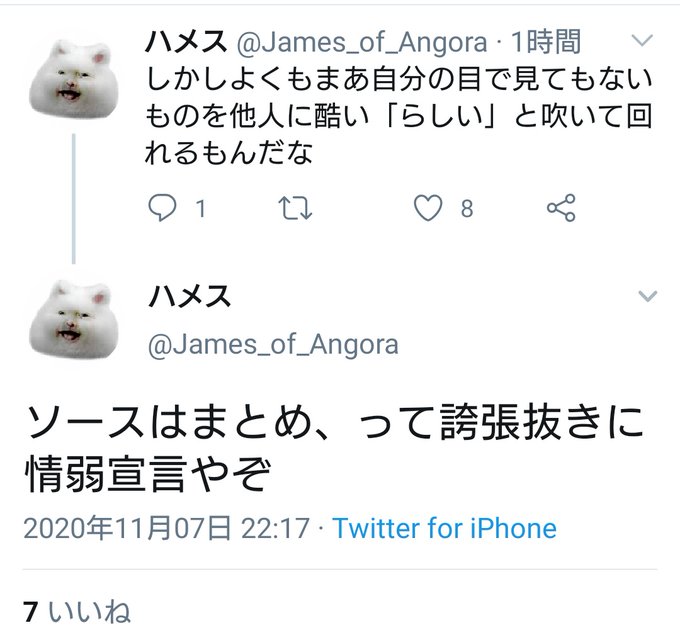Expand second tweet's chevron options menu
Screen dimensions: 680x640
click(648, 296)
